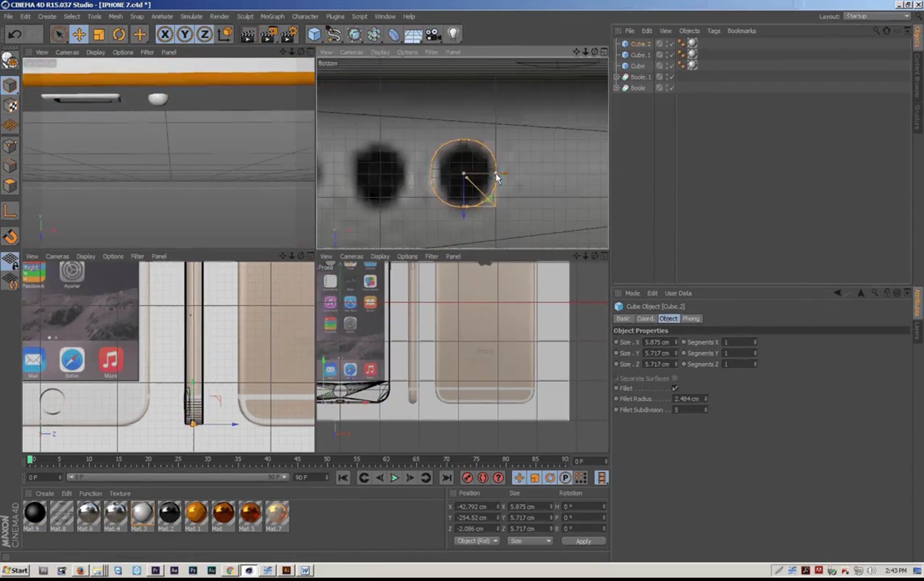The image size is (924, 581).
Task: Toggle the X axis lock
Action: (165, 35)
